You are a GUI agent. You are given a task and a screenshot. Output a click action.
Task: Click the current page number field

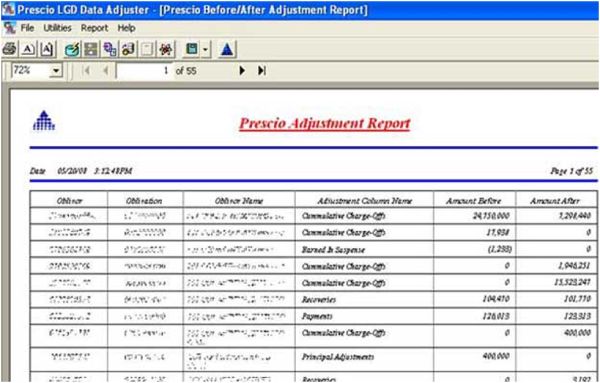point(144,71)
